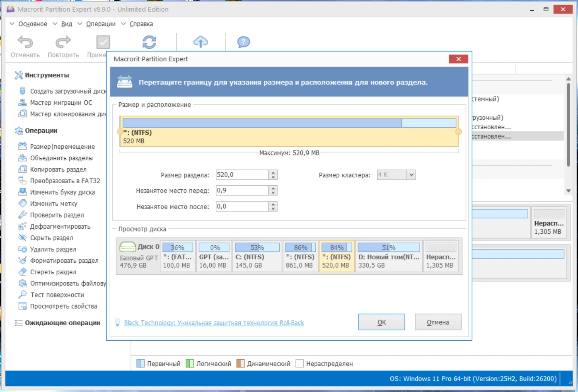The height and width of the screenshot is (392, 578).
Task: Select Размер|перемещение operation in sidebar
Action: 62,147
